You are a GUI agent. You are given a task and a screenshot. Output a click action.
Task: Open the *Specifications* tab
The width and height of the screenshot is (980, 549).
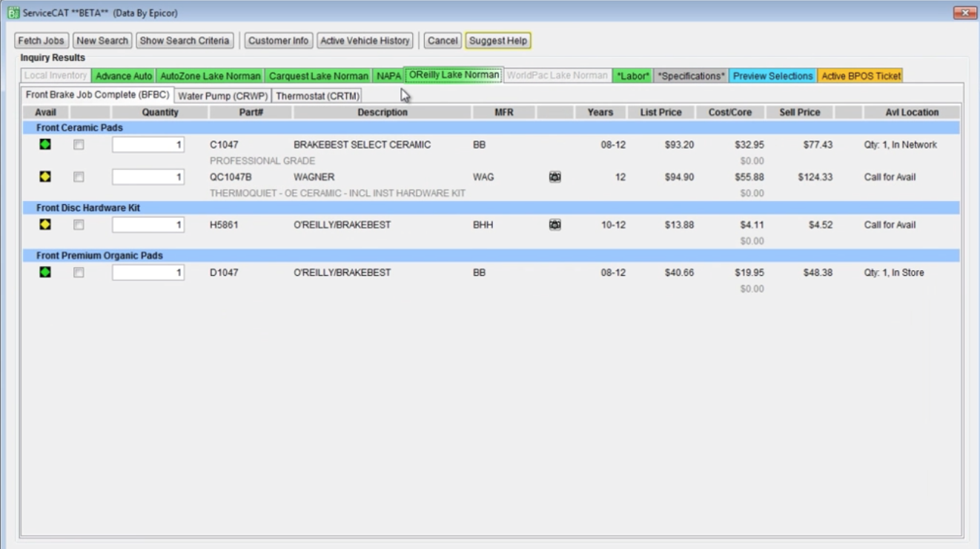click(x=692, y=76)
